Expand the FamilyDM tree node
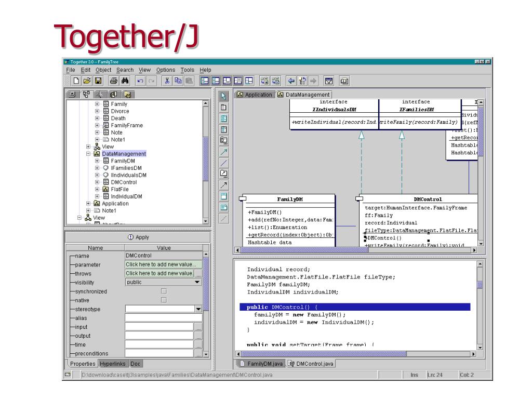532x399 pixels. pyautogui.click(x=97, y=161)
